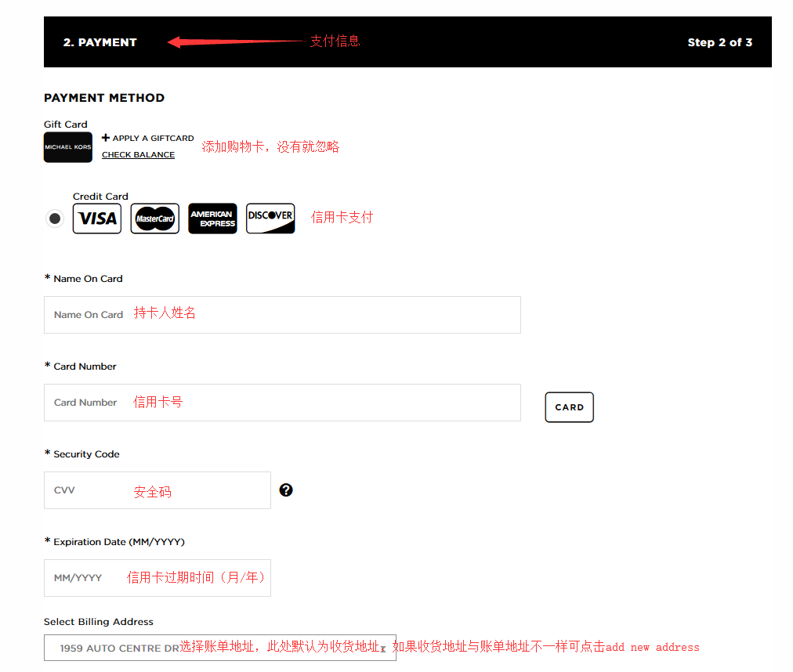Screen dimensions: 793x672
Task: Click the Step 2 of 3 indicator
Action: pyautogui.click(x=719, y=42)
